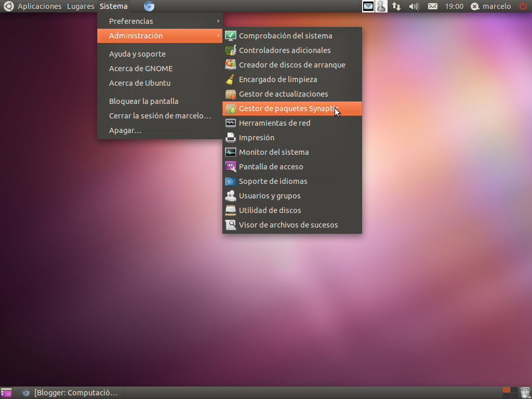Click the network activity arrows icon
This screenshot has height=399, width=532.
pos(396,6)
